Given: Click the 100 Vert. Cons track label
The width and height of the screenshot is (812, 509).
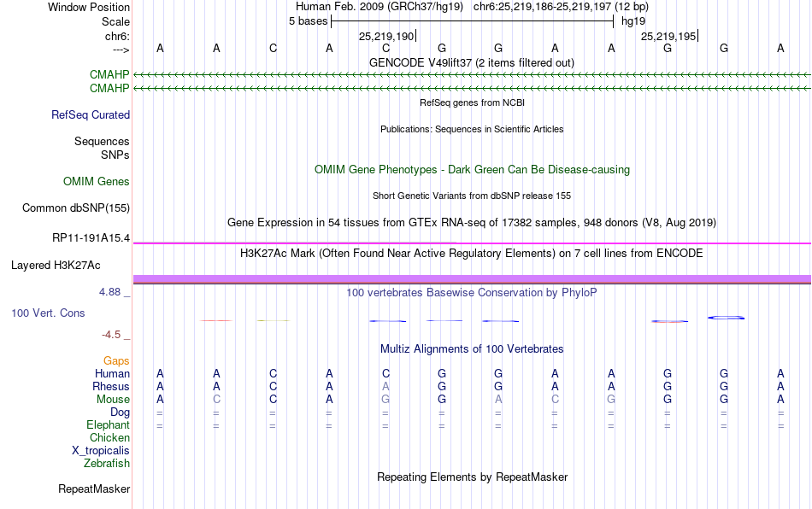Looking at the screenshot, I should pos(48,313).
